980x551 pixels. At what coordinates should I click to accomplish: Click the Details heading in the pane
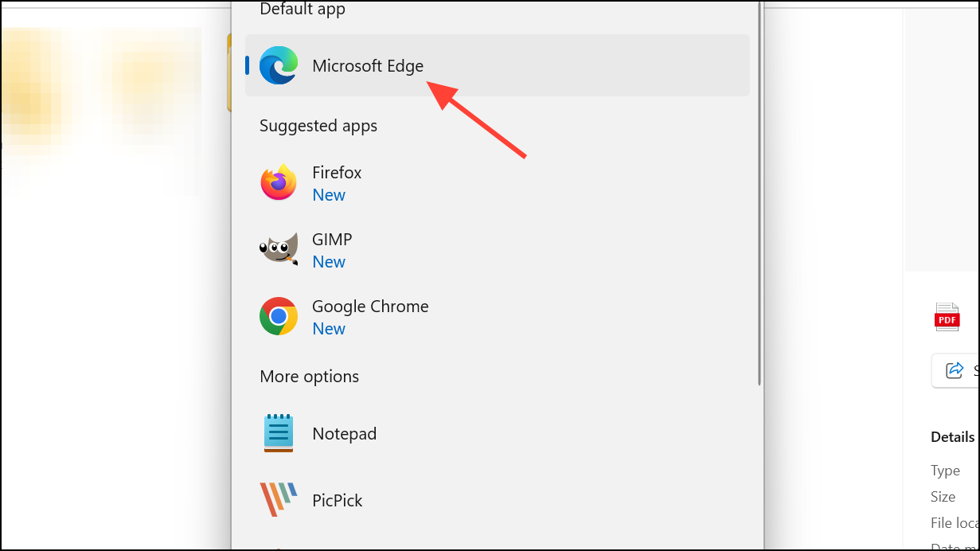(952, 437)
